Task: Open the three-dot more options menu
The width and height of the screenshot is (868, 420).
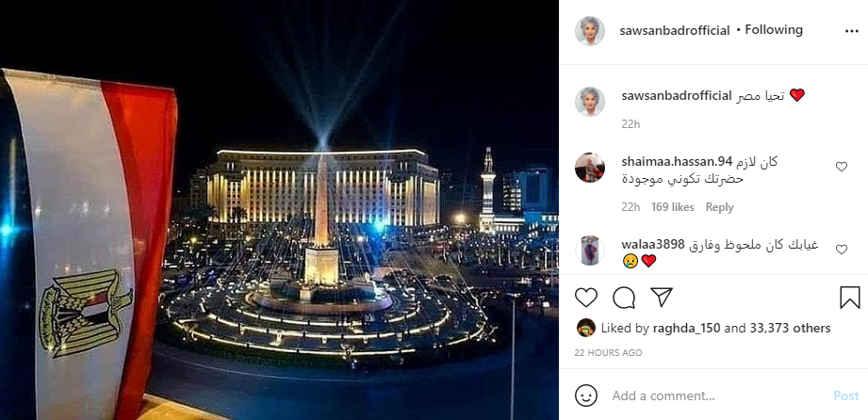Action: [x=851, y=31]
